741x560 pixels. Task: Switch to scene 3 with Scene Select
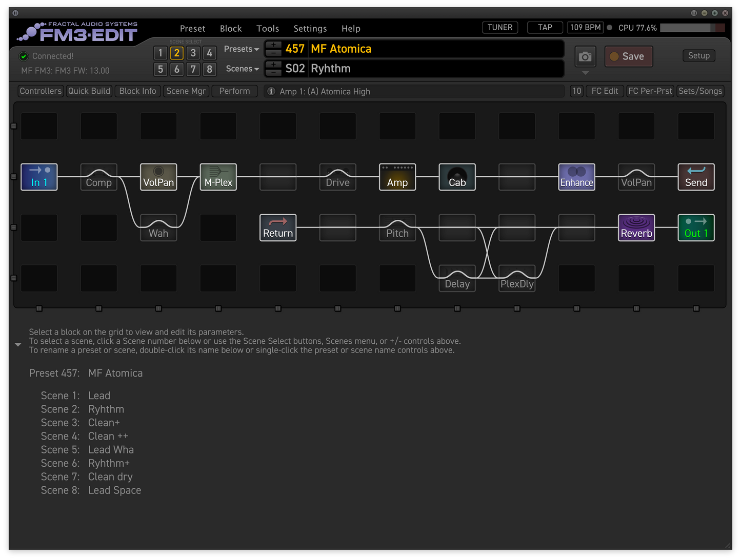coord(193,53)
